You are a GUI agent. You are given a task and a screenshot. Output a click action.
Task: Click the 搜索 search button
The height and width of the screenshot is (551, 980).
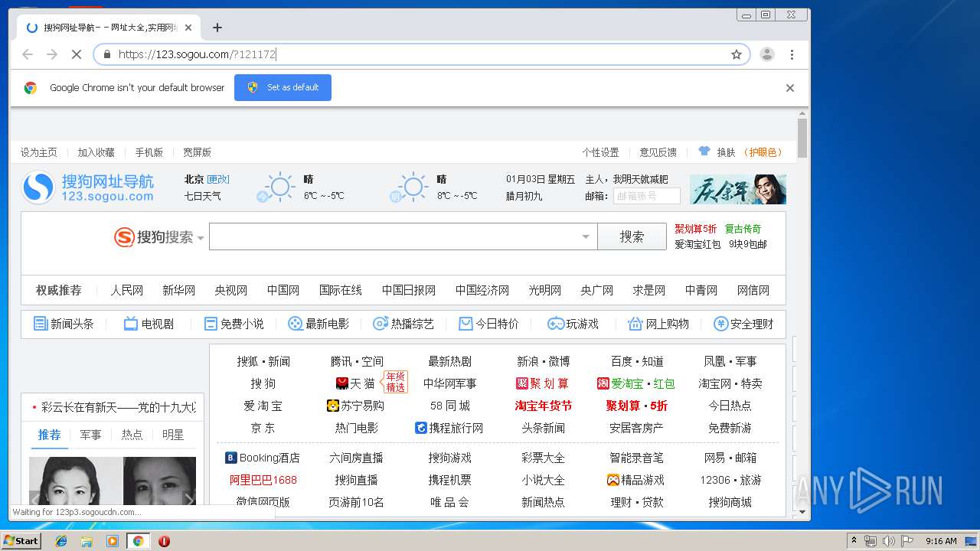(x=632, y=236)
